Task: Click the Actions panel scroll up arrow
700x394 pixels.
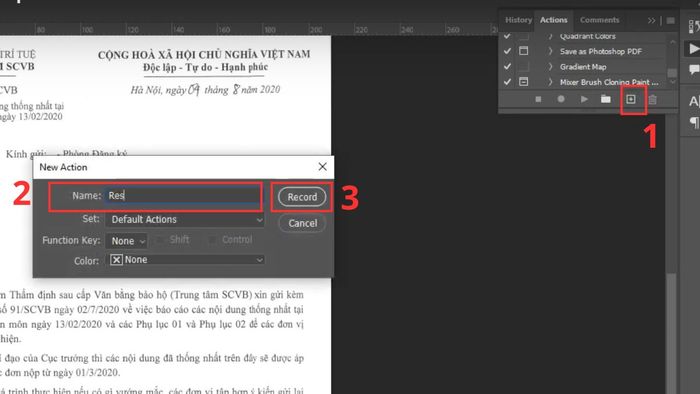Action: coord(672,41)
